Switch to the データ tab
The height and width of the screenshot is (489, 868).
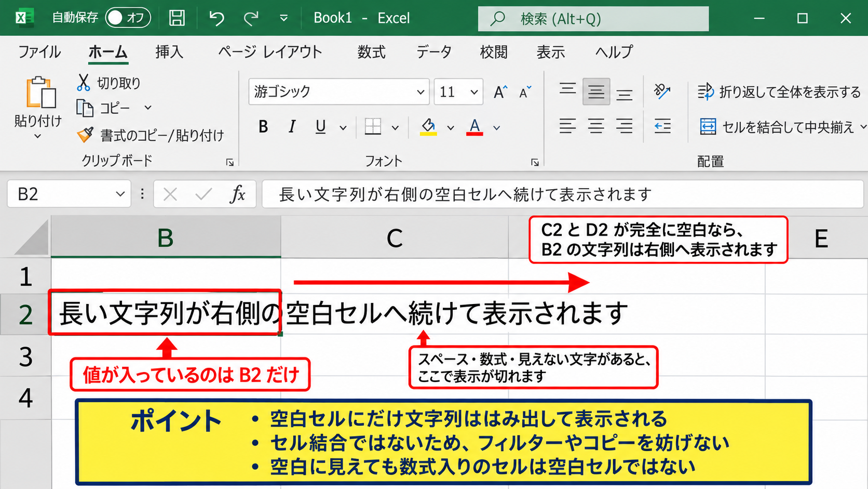[433, 52]
